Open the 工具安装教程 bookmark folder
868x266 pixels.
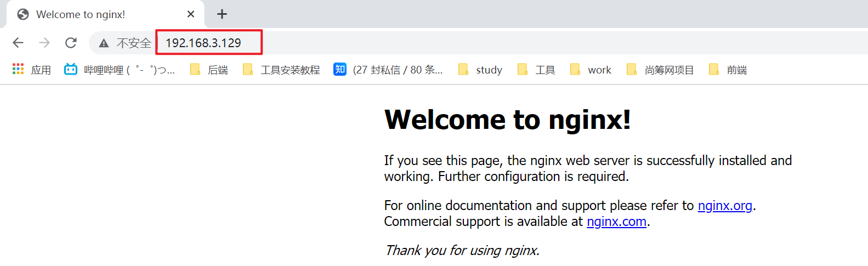coord(281,70)
